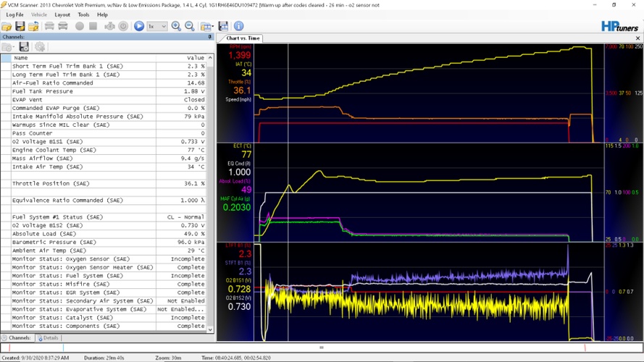This screenshot has width=644, height=362.
Task: Open the Log File menu
Action: pyautogui.click(x=14, y=14)
